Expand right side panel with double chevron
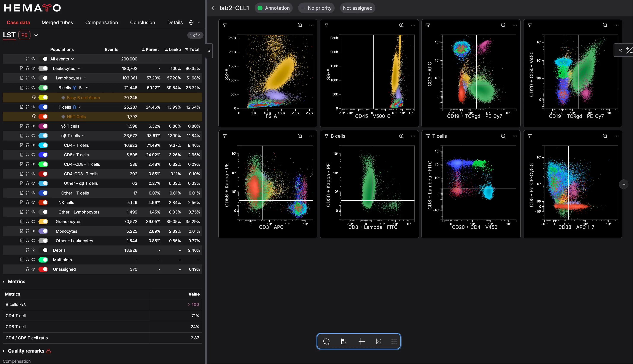Image resolution: width=633 pixels, height=364 pixels. 620,50
